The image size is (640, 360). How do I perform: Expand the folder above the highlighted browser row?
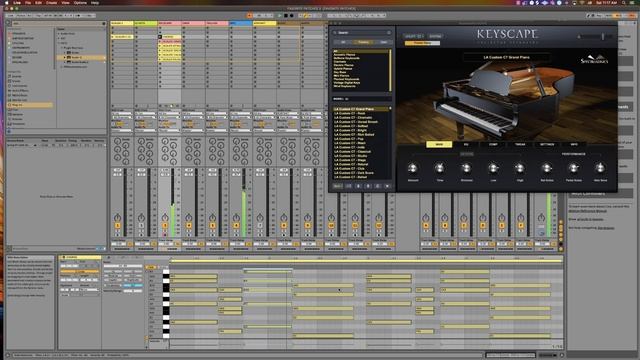tap(65, 53)
